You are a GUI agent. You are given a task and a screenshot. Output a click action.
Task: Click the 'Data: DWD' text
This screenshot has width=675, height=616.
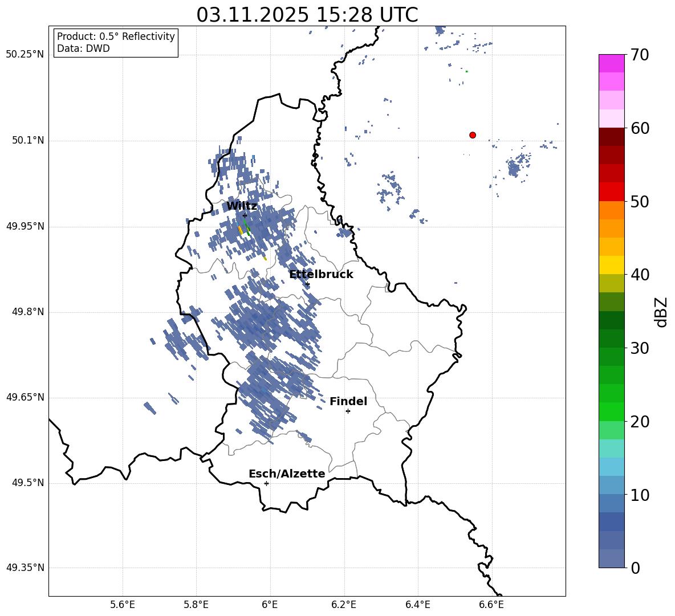(x=83, y=48)
